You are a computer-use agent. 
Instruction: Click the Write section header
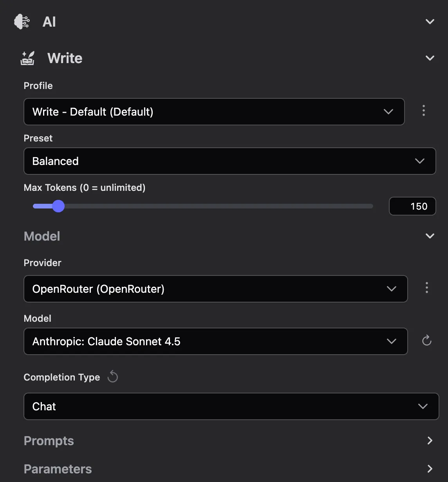(x=65, y=58)
